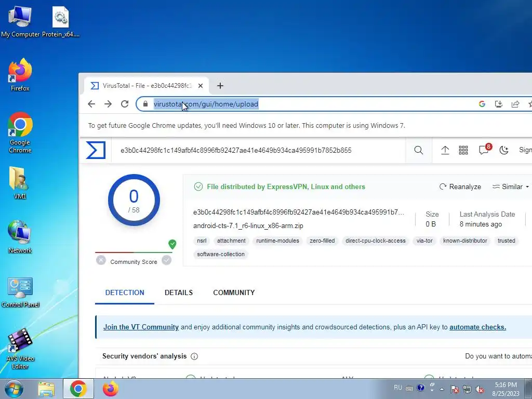
Task: Open the VirusTotal apps grid icon
Action: [463, 150]
